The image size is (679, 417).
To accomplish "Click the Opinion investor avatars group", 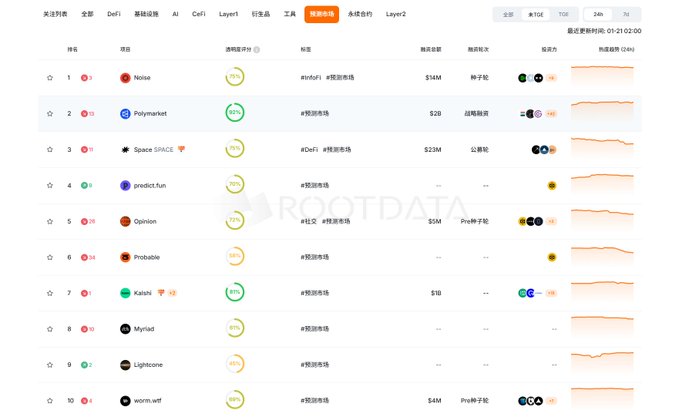I will point(530,221).
